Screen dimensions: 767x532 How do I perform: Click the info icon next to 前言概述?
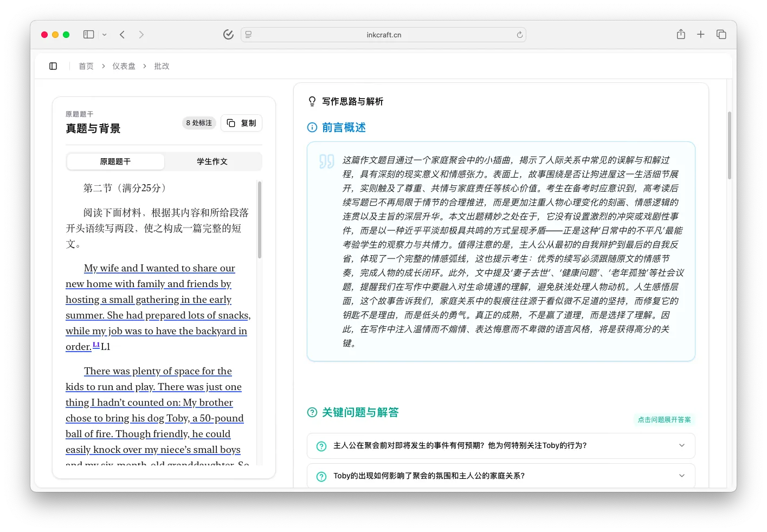tap(312, 127)
